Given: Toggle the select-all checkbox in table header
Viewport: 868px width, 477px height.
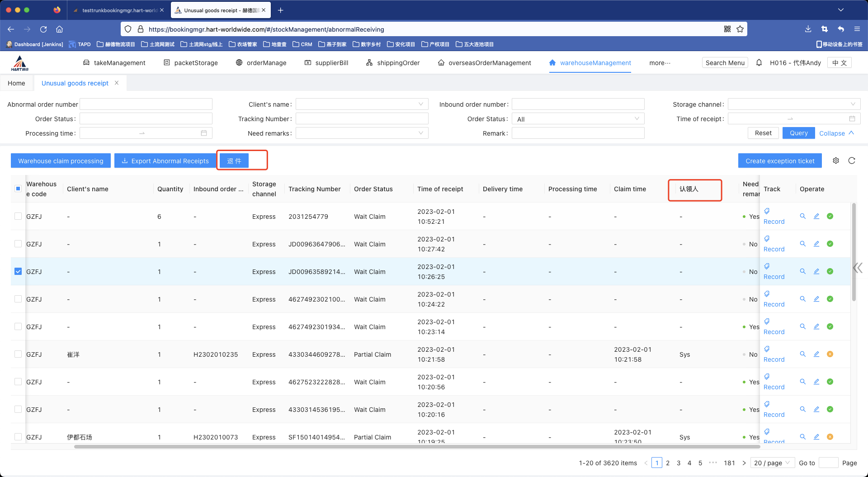Looking at the screenshot, I should [18, 189].
